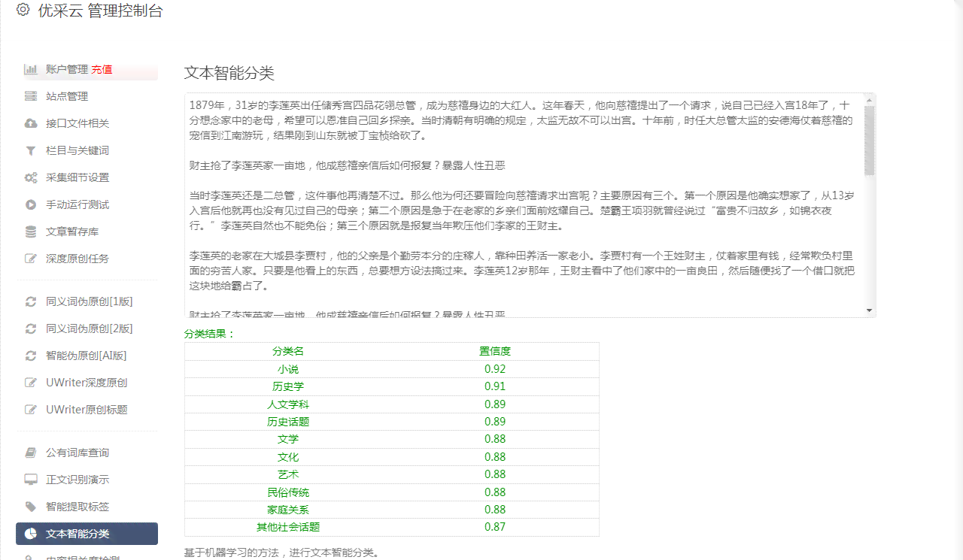Select the active 文本智能分类 menu item
The image size is (963, 560).
coord(87,534)
